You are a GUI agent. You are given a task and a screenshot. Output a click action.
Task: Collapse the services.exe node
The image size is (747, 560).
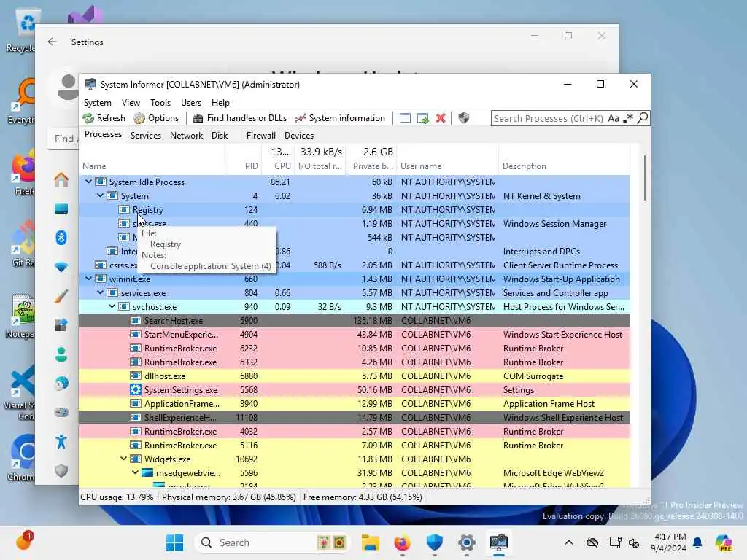(x=100, y=293)
